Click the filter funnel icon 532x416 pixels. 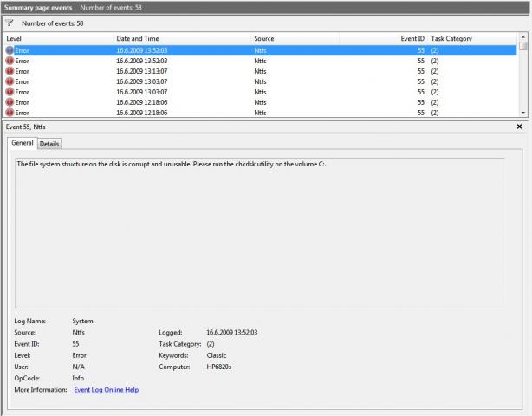click(x=10, y=23)
